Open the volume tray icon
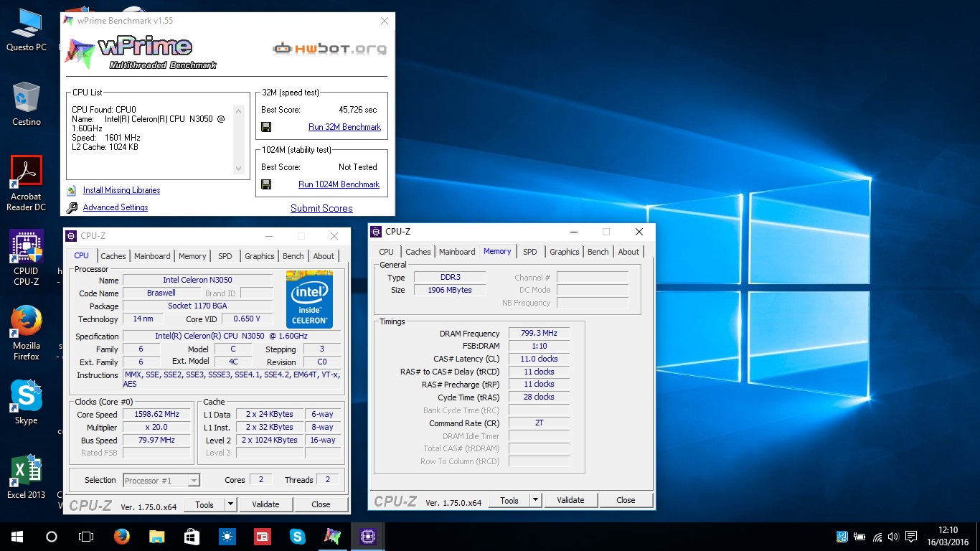The height and width of the screenshot is (551, 980). point(893,537)
